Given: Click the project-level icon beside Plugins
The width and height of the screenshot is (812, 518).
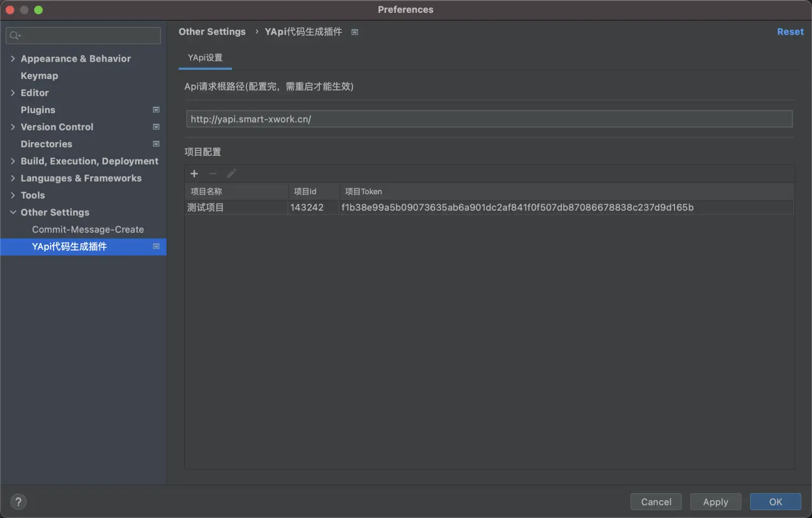Looking at the screenshot, I should [156, 110].
